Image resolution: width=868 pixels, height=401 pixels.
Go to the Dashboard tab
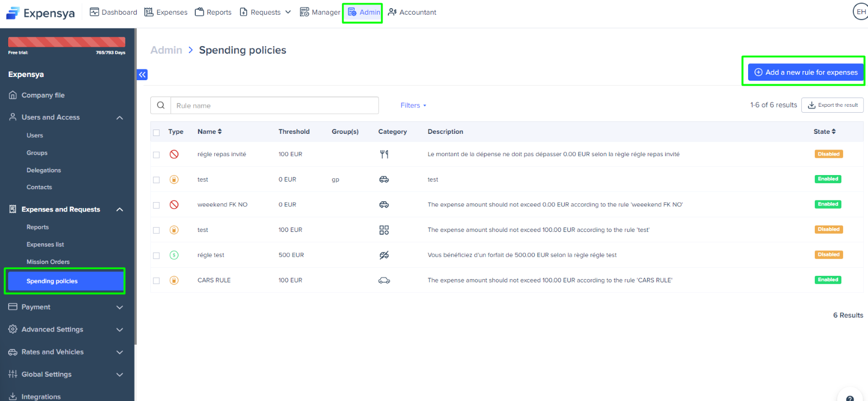pos(113,12)
